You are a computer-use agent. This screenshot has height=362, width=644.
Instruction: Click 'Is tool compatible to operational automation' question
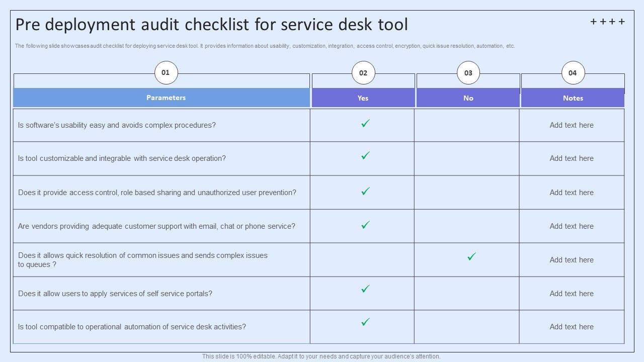coord(132,327)
